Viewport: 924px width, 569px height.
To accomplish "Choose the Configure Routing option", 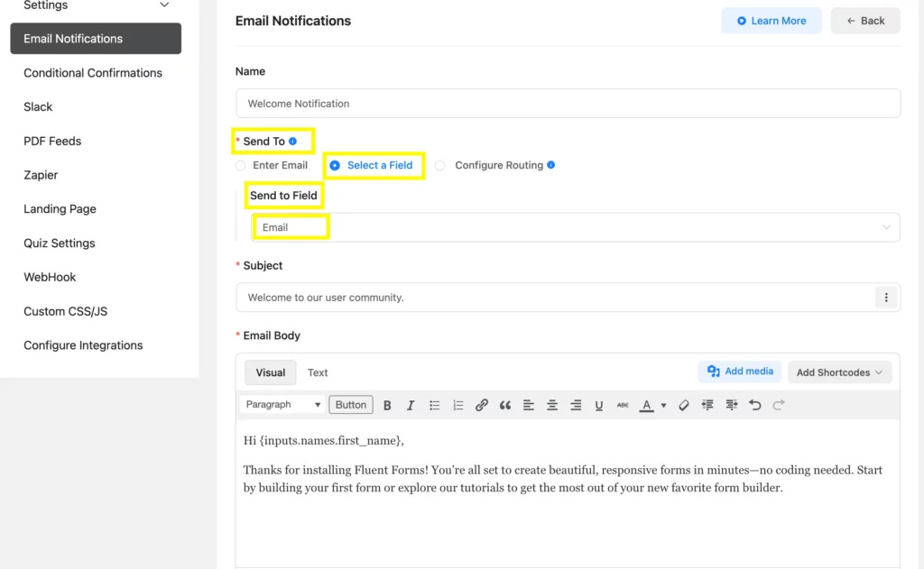I will point(439,165).
